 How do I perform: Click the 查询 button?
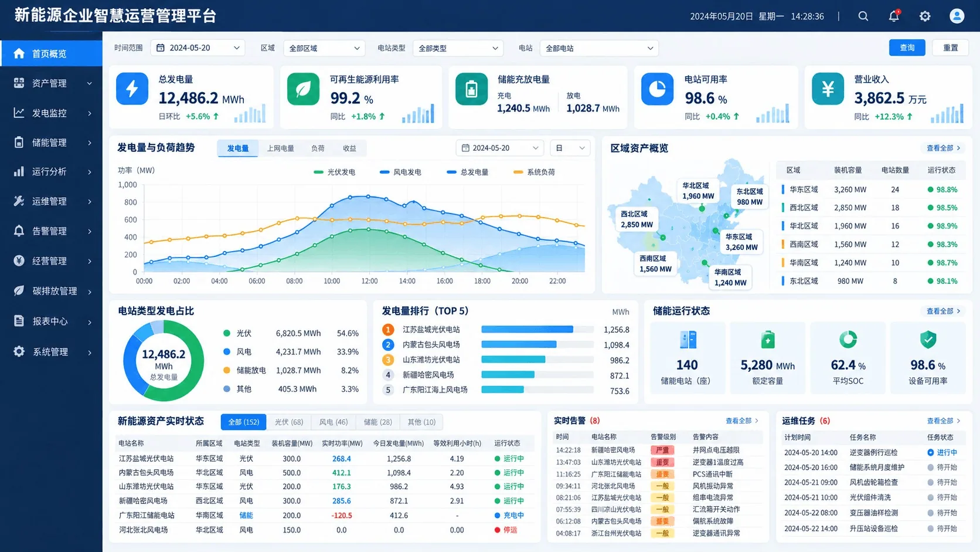[907, 48]
